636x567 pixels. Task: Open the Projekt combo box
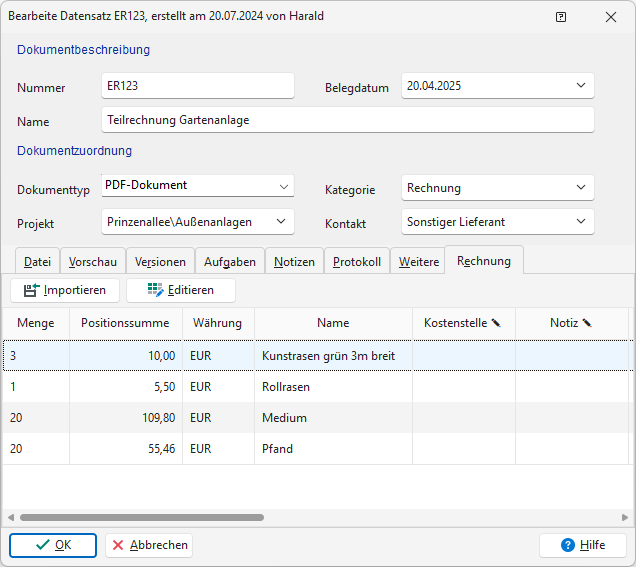tap(281, 221)
